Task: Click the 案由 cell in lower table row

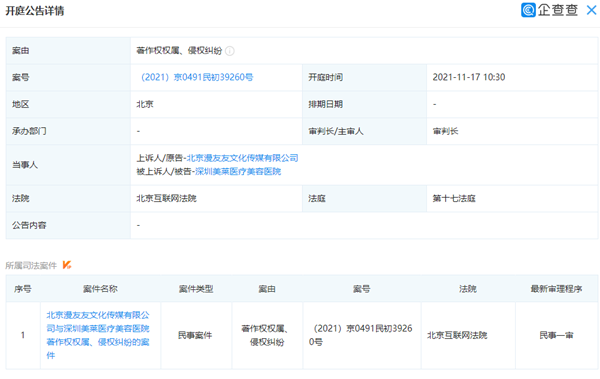Action: click(x=267, y=335)
